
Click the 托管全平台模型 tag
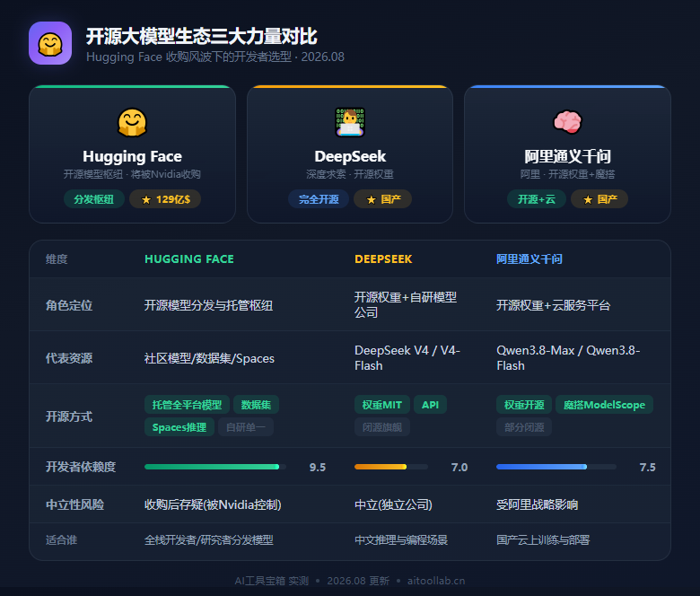pyautogui.click(x=187, y=405)
